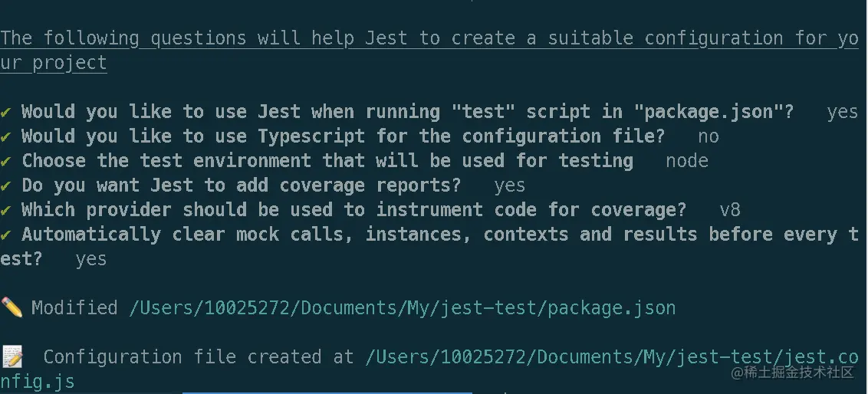Click the "node" answer text
This screenshot has width=868, height=394.
tap(687, 161)
